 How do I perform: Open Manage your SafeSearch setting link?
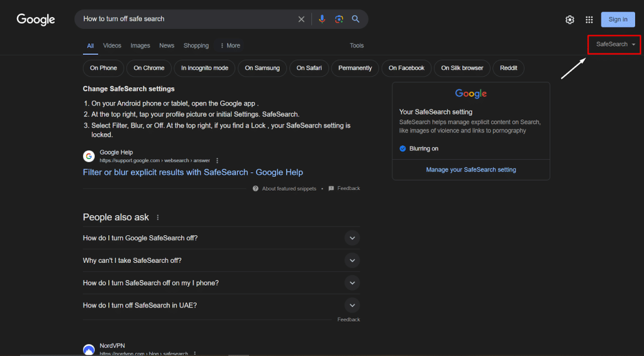coord(470,170)
